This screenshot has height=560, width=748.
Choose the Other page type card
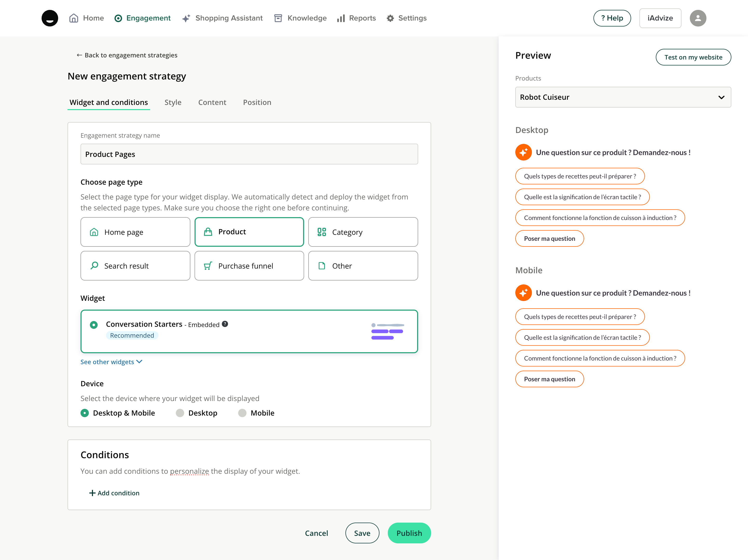point(363,266)
